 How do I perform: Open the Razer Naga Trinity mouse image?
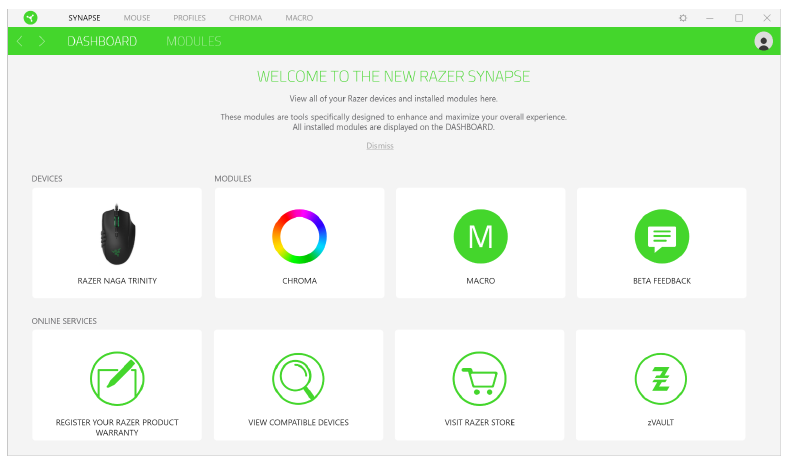117,235
